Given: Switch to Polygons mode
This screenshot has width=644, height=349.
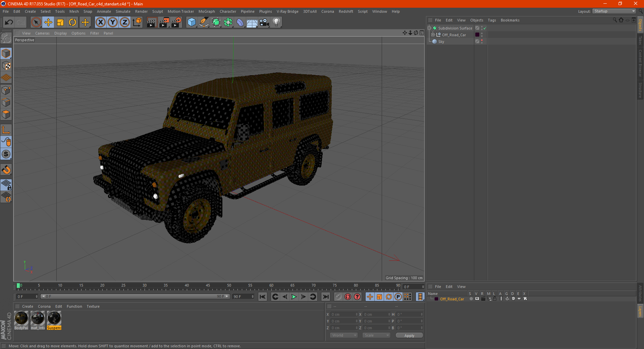Looking at the screenshot, I should click(6, 114).
